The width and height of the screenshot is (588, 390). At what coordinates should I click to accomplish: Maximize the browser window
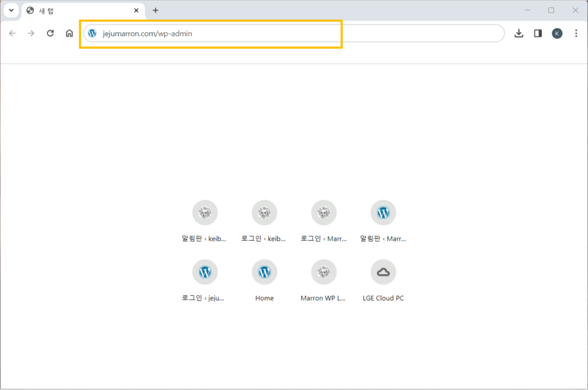coord(551,10)
